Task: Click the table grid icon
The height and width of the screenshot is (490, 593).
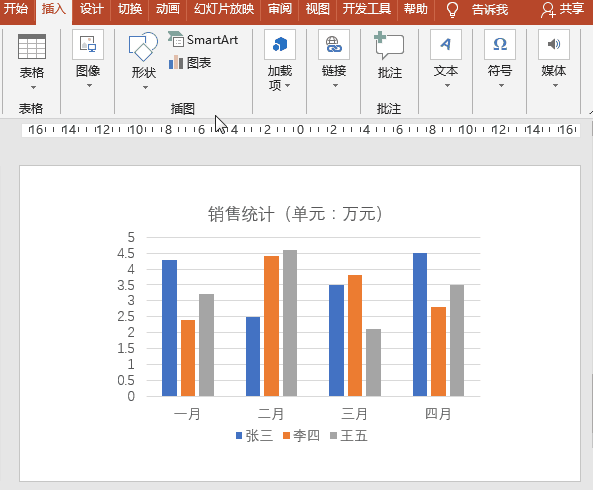Action: click(32, 46)
